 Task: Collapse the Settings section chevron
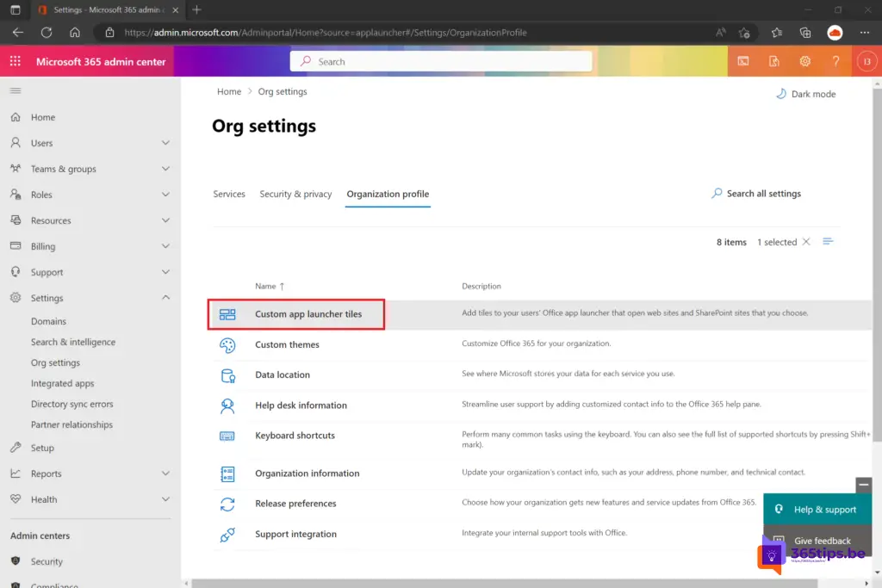pos(165,297)
